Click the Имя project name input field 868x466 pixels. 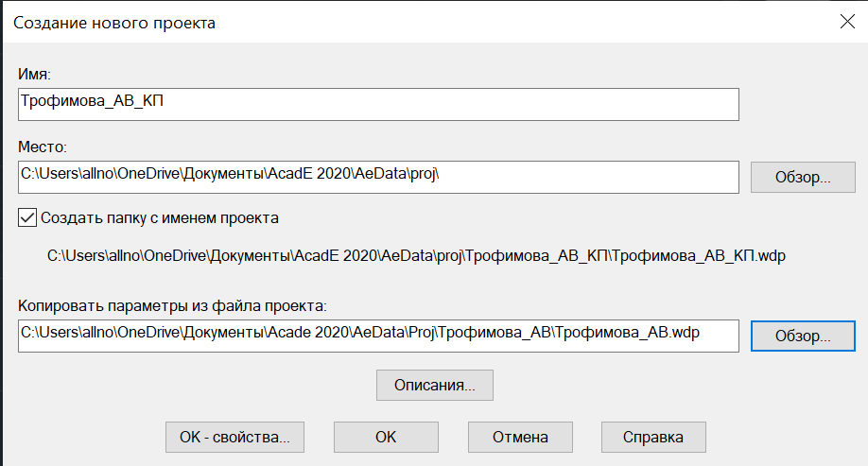coord(378,104)
